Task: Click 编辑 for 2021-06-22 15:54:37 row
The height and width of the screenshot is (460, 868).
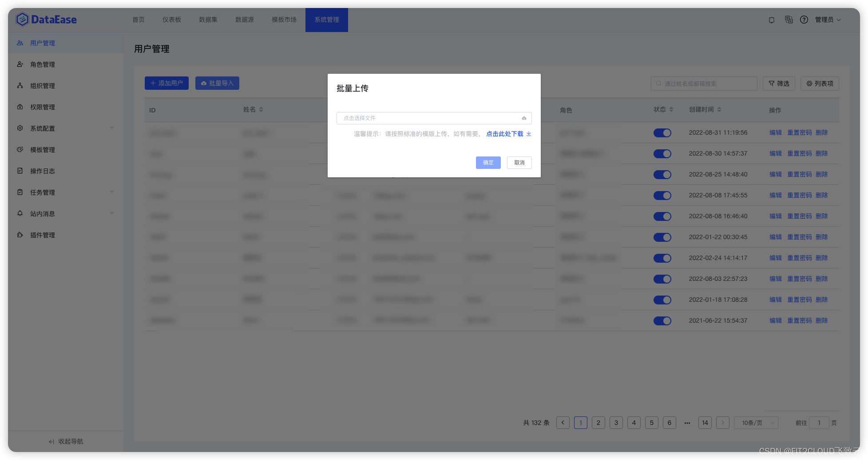Action: click(776, 320)
